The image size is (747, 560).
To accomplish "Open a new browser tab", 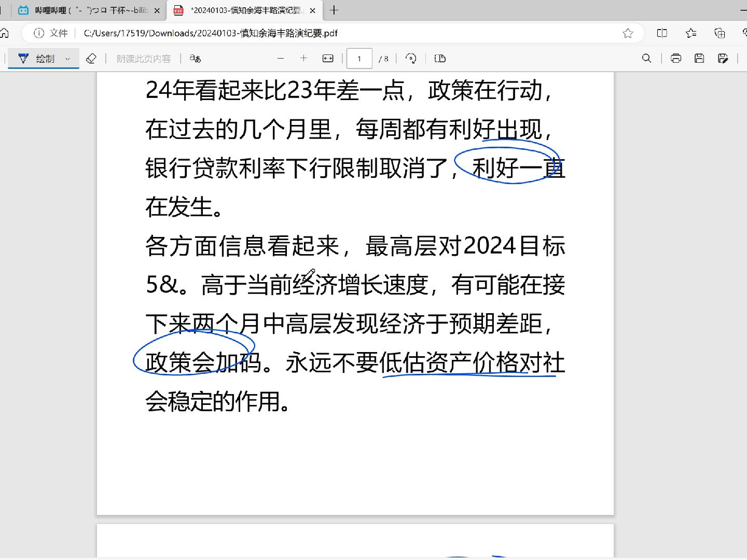I will point(334,10).
